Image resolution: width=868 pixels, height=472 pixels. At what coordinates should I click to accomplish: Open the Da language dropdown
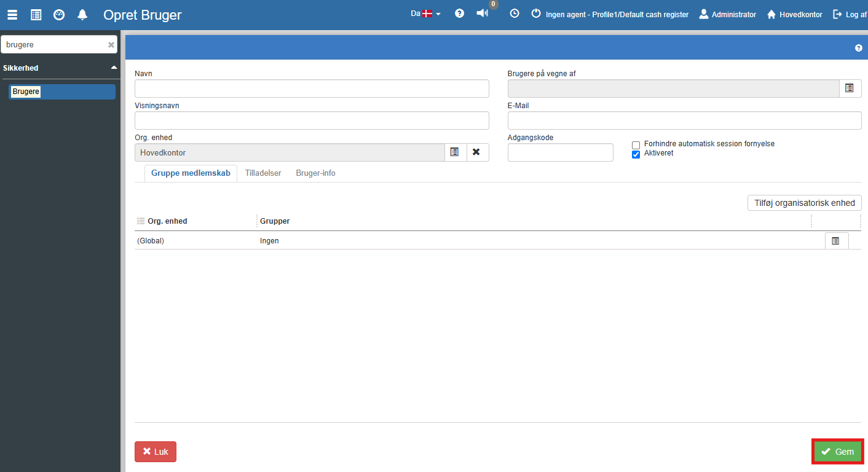[425, 14]
